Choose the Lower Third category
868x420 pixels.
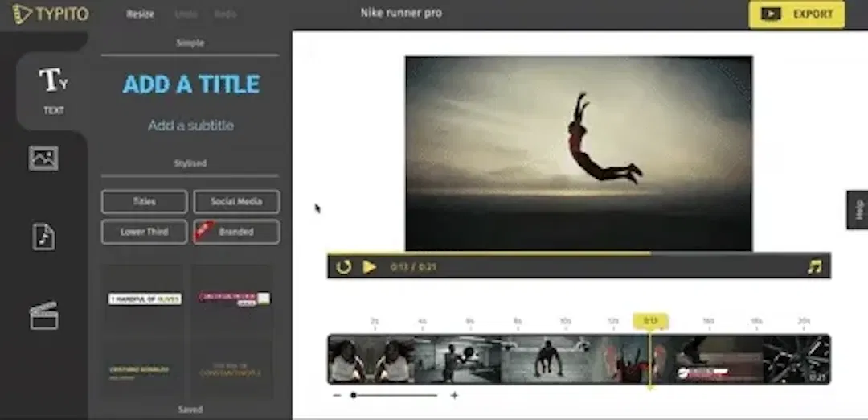click(x=145, y=232)
